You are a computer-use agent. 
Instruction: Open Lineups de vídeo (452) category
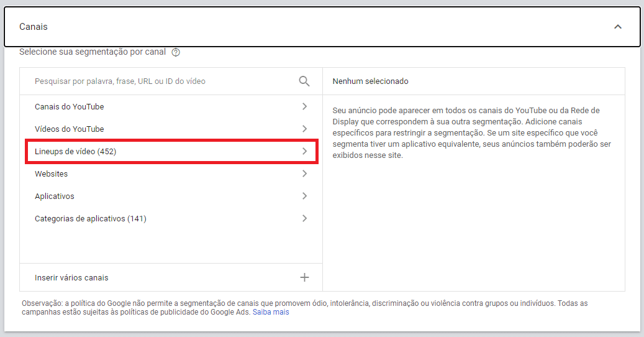(76, 152)
